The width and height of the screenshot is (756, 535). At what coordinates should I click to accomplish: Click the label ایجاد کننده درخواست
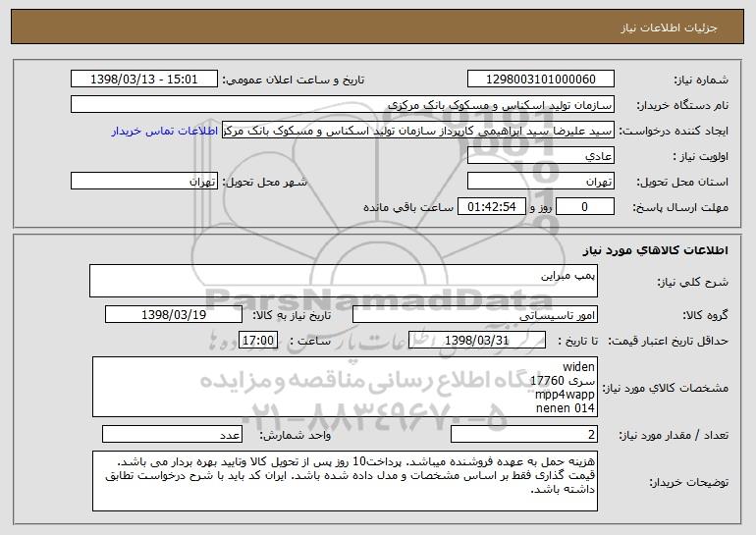pos(674,131)
